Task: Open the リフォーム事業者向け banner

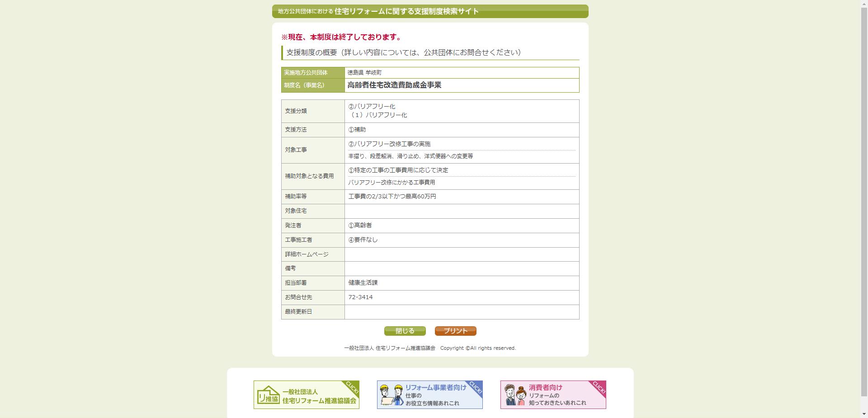Action: [x=429, y=395]
